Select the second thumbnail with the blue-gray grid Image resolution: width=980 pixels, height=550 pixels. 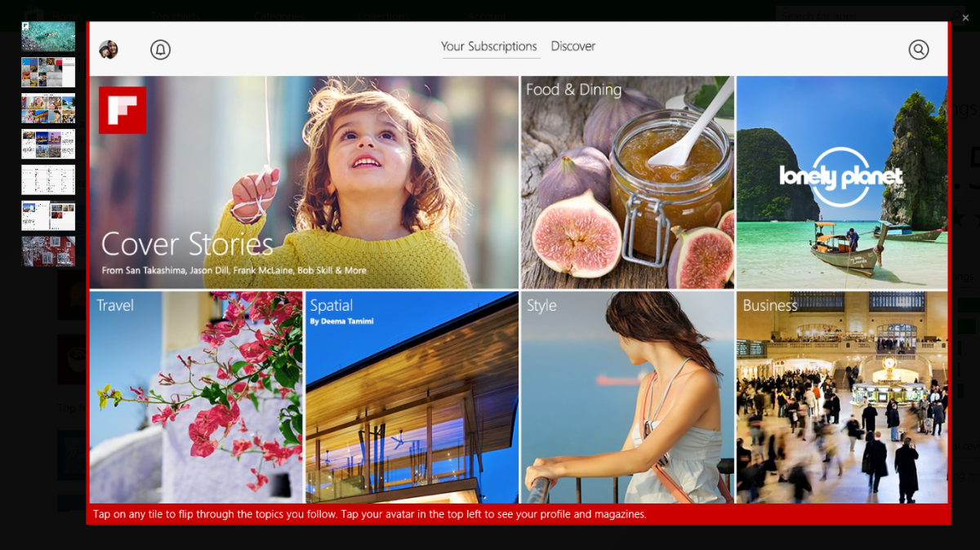(x=48, y=72)
